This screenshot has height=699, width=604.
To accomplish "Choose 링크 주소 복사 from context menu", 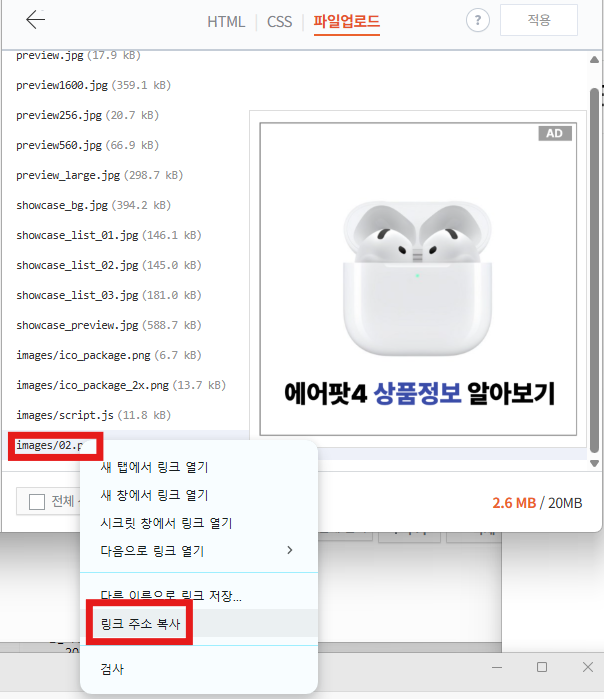I will [198, 623].
